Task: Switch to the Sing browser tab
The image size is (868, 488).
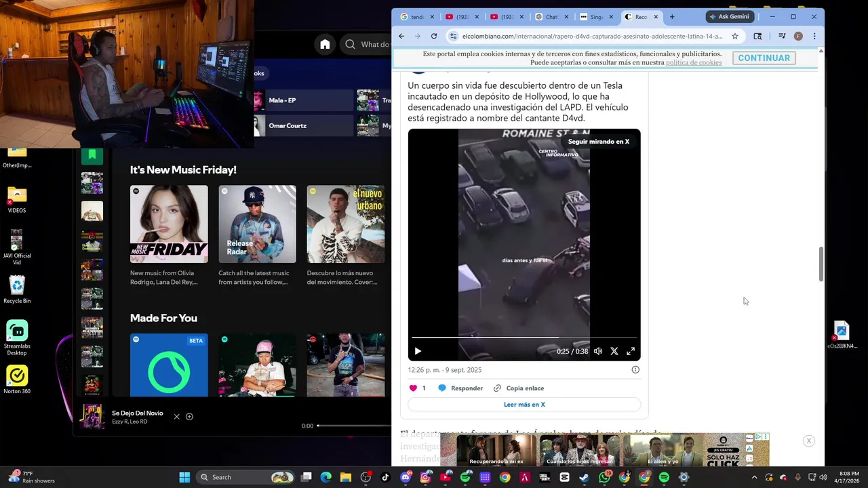Action: pos(597,17)
